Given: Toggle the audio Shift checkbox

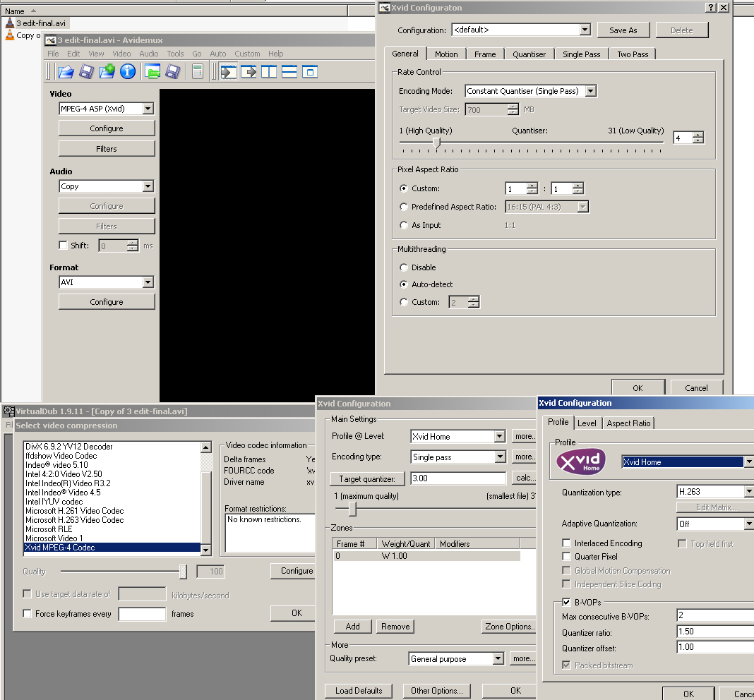Looking at the screenshot, I should pos(63,245).
